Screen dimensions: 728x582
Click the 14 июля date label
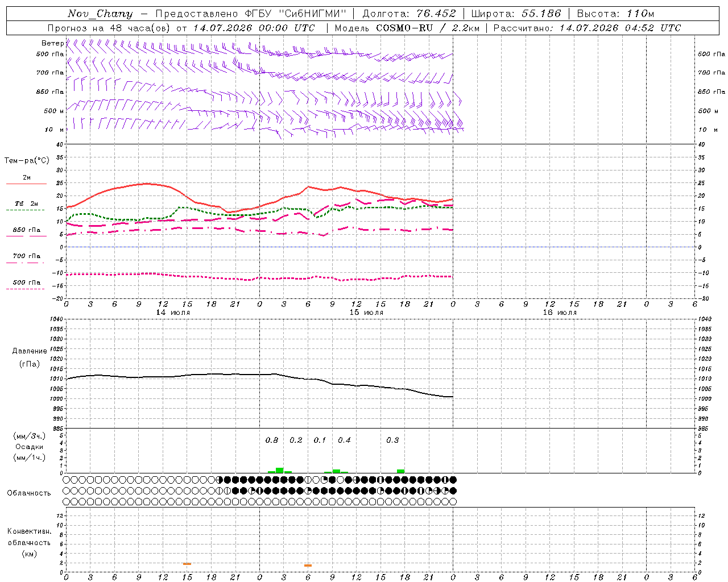tap(173, 312)
